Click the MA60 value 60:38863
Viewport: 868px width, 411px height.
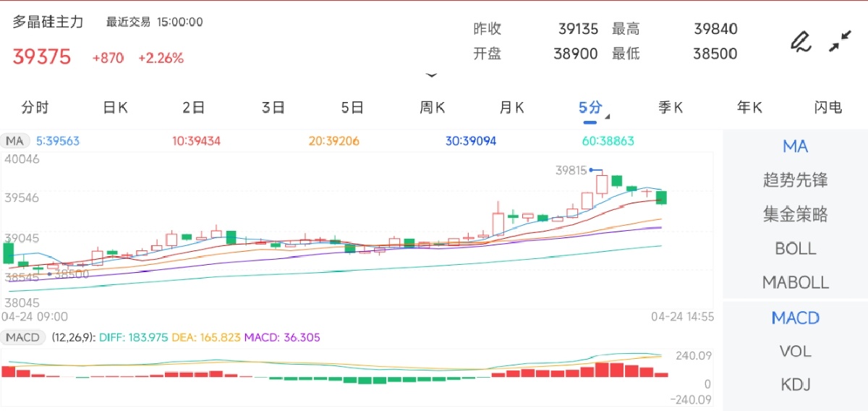tap(608, 141)
